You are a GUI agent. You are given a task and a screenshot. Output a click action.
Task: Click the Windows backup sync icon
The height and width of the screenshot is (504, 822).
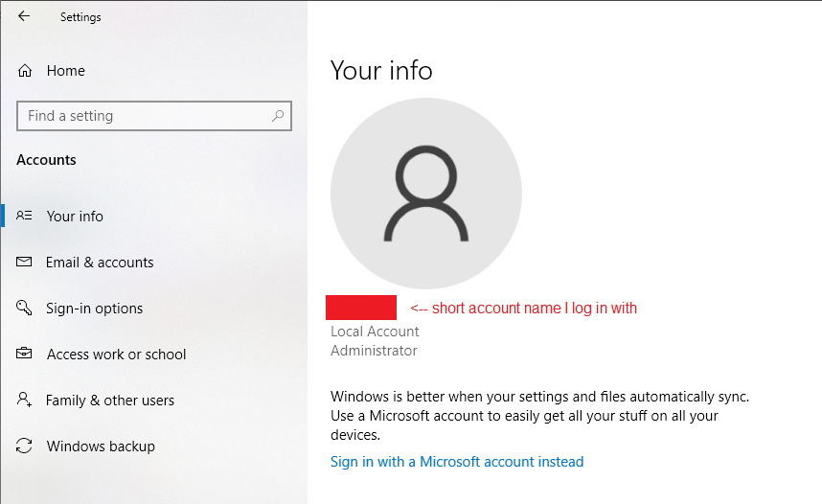(25, 447)
